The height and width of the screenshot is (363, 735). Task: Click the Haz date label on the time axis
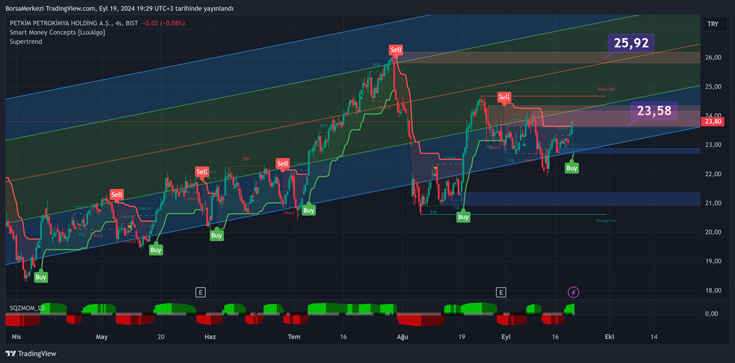pos(210,337)
